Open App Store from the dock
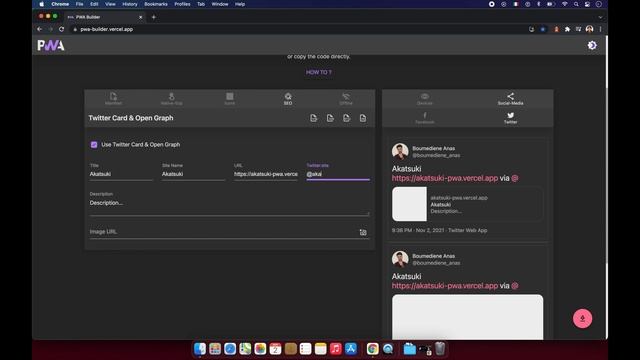 pos(351,349)
